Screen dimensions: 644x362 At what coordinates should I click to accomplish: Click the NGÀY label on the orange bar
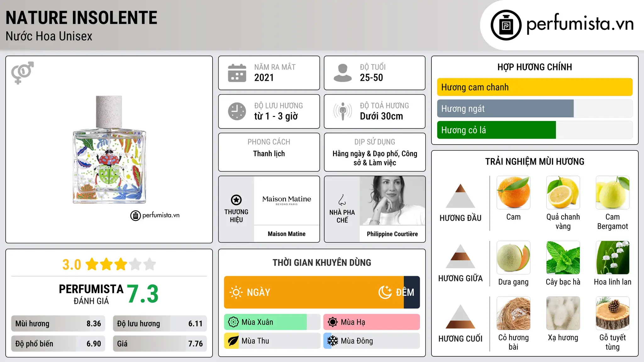258,293
